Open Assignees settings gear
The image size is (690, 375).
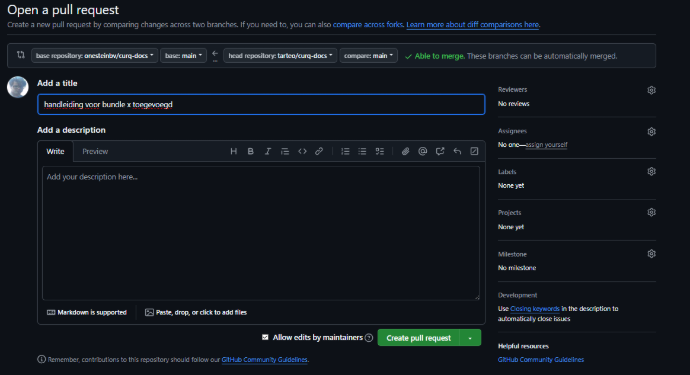(651, 132)
